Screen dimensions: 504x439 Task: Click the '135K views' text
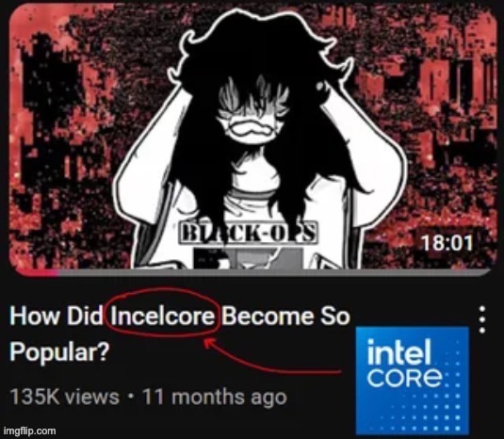click(x=65, y=397)
